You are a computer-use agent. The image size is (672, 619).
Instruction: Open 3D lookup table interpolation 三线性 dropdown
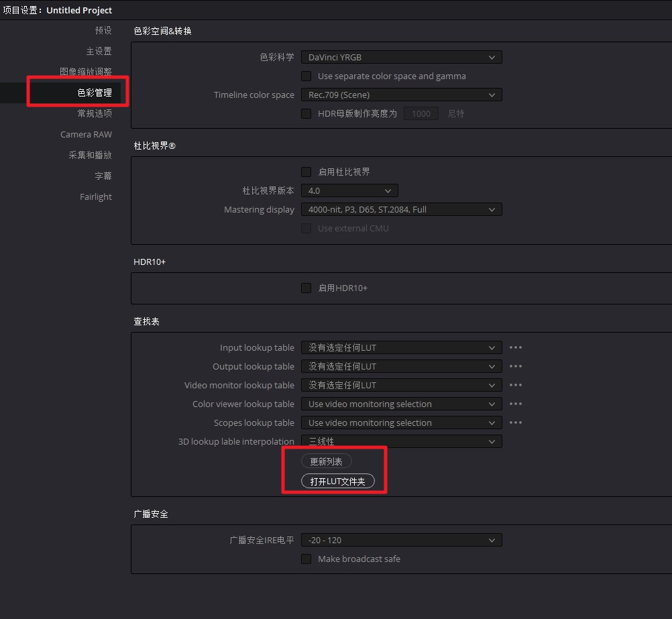(x=402, y=441)
